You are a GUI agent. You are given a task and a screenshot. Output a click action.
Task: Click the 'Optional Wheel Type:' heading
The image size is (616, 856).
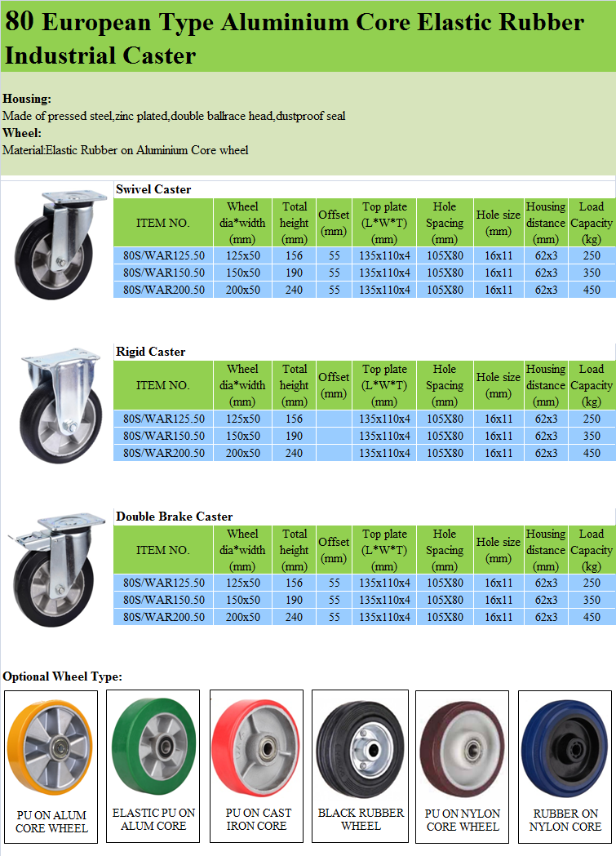click(62, 676)
